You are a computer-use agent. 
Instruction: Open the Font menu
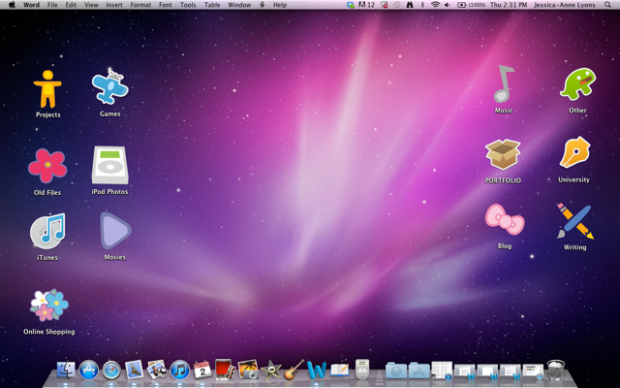point(165,5)
